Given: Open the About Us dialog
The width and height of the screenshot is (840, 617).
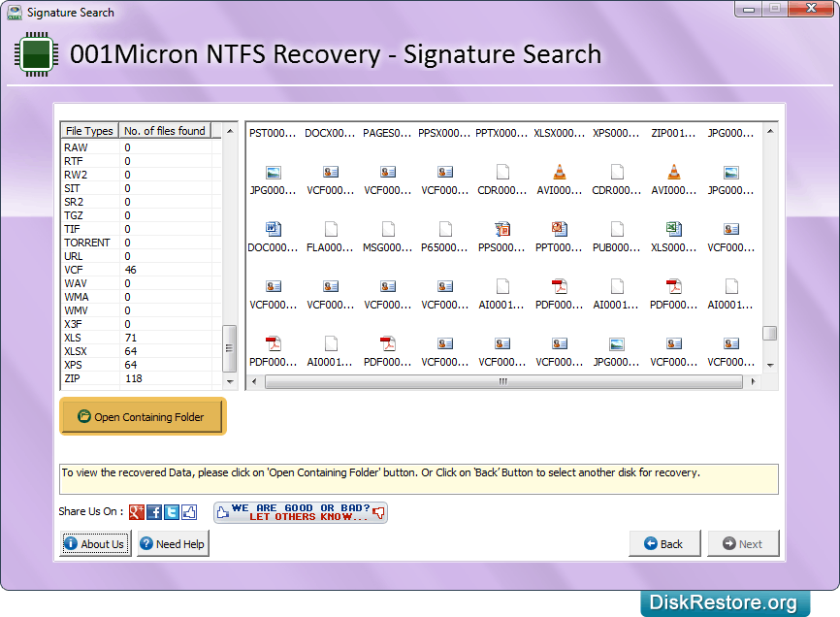Looking at the screenshot, I should point(95,544).
